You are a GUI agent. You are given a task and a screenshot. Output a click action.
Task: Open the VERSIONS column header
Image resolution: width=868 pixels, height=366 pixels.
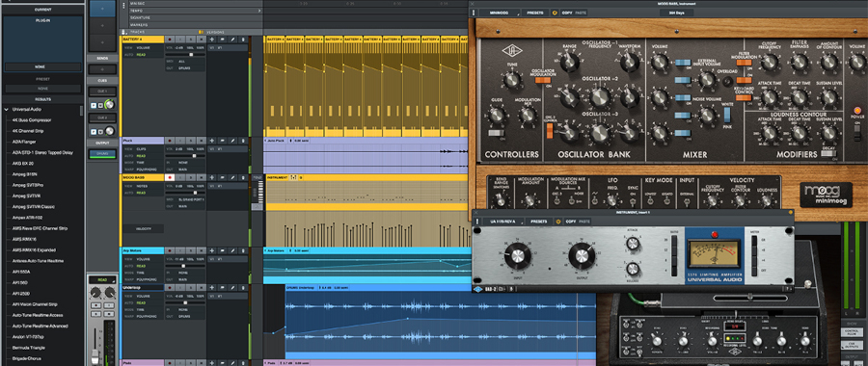pyautogui.click(x=216, y=32)
